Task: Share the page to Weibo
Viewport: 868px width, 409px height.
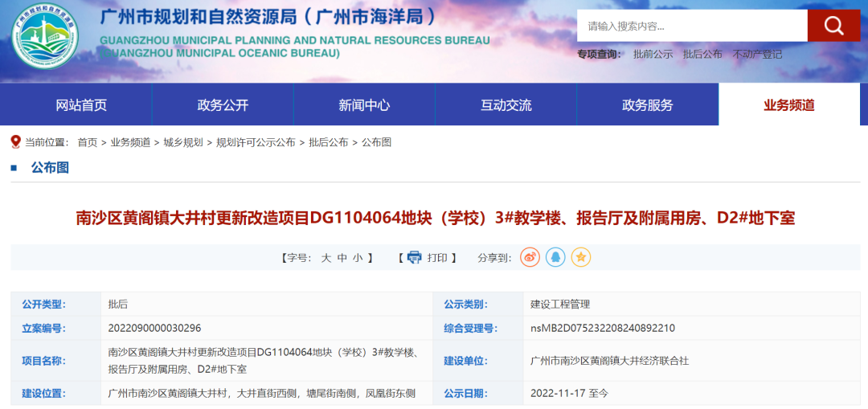Action: [x=530, y=257]
